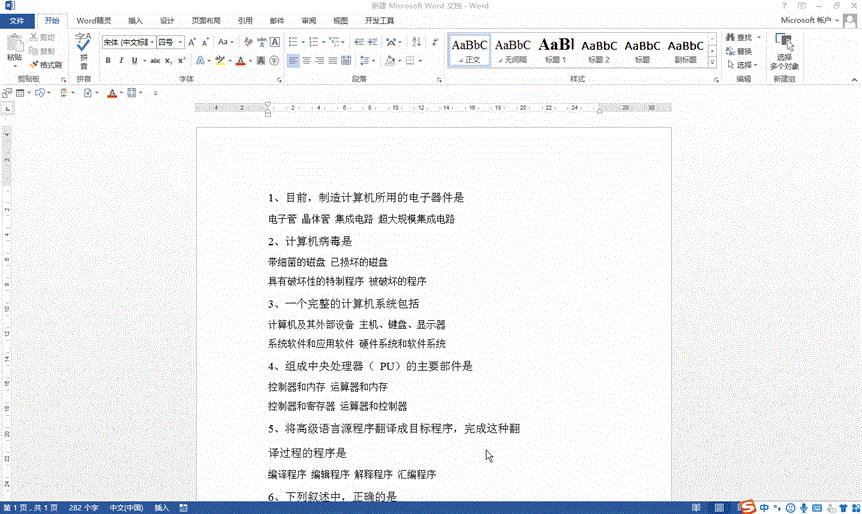The height and width of the screenshot is (514, 862).
Task: Click the red font color button
Action: [x=239, y=61]
